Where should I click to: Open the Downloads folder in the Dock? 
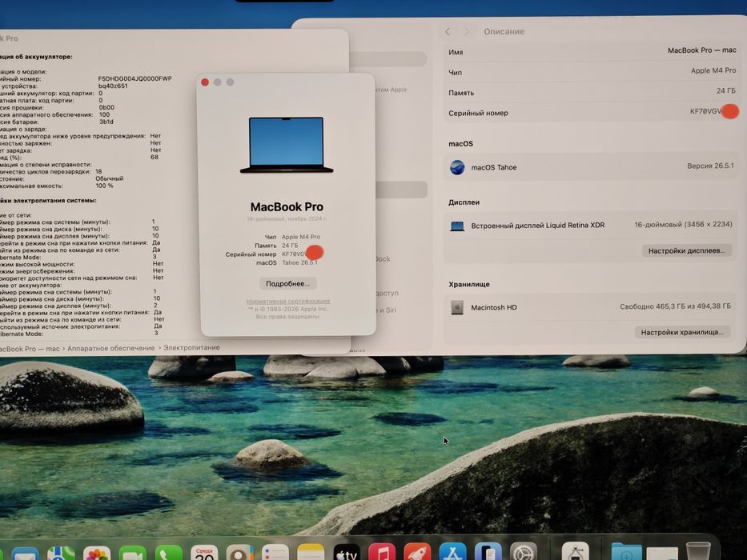click(x=626, y=551)
